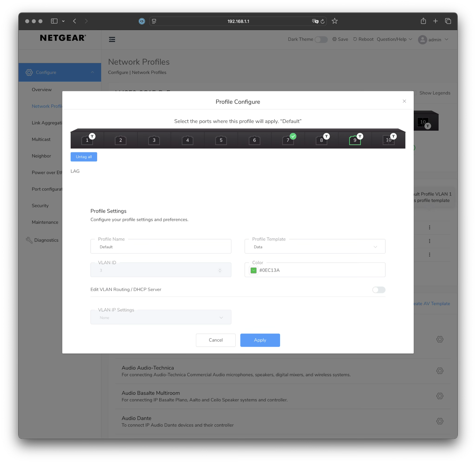The width and height of the screenshot is (476, 463).
Task: Open settings gear for Audio Basalte Multiroom
Action: coord(440,396)
